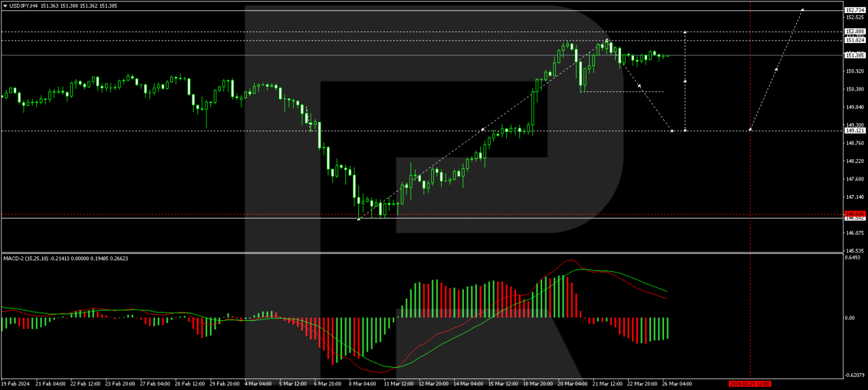Click the red 146.626 price label
The width and height of the screenshot is (868, 390).
[x=854, y=214]
